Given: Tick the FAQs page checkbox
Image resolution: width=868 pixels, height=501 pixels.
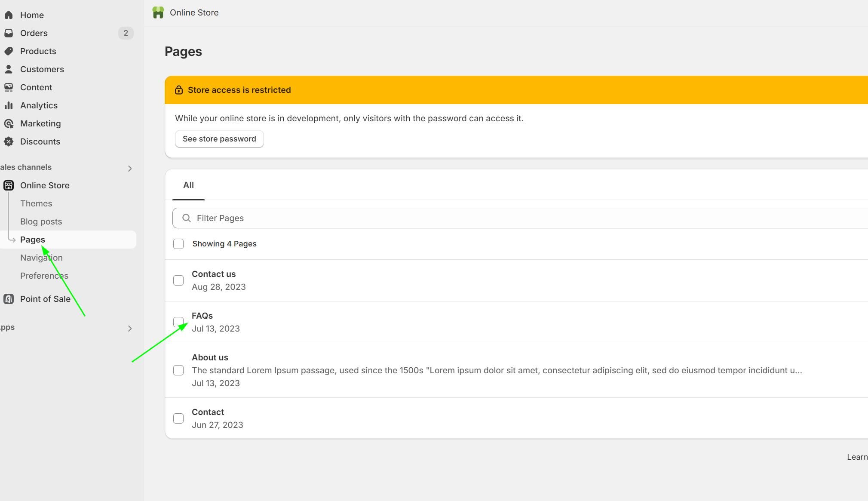Looking at the screenshot, I should [178, 322].
